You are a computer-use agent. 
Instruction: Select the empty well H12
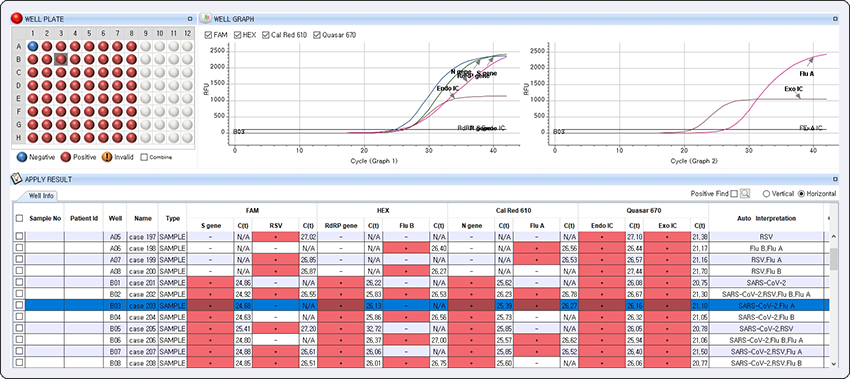click(187, 138)
